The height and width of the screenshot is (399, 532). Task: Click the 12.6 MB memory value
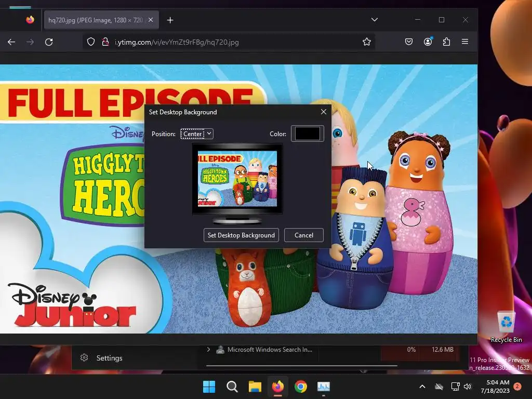pyautogui.click(x=443, y=350)
